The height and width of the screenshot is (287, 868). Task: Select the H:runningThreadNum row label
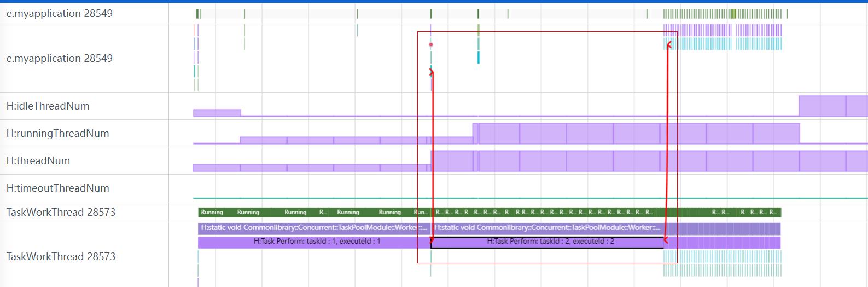point(57,134)
